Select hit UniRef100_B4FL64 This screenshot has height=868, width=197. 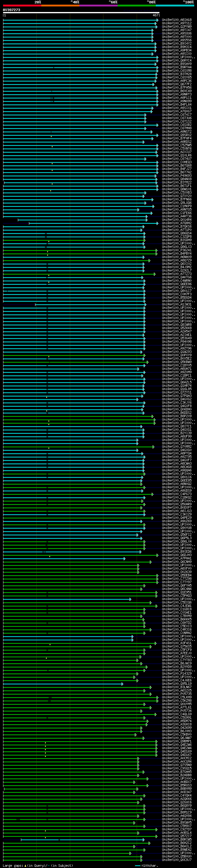(177, 104)
